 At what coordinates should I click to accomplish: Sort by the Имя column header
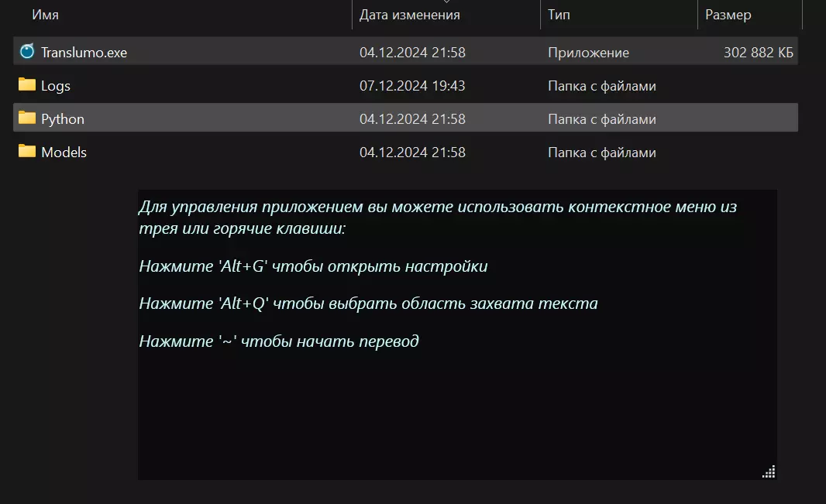pyautogui.click(x=45, y=15)
